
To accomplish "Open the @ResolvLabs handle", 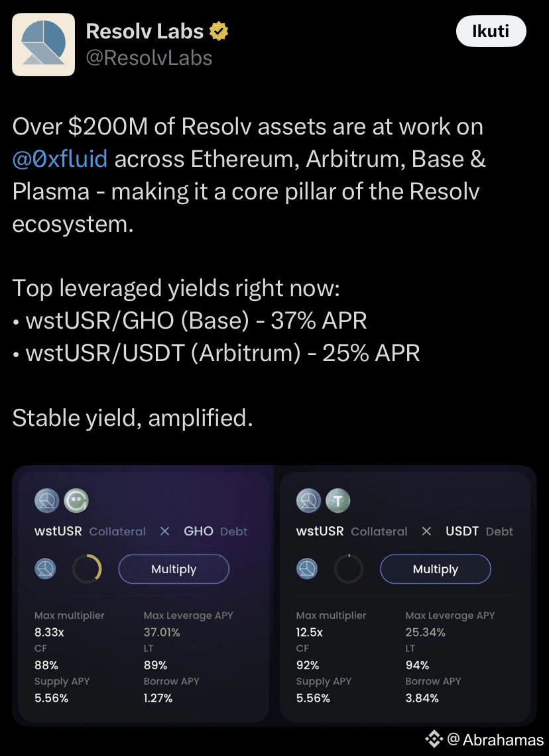I will pyautogui.click(x=149, y=58).
